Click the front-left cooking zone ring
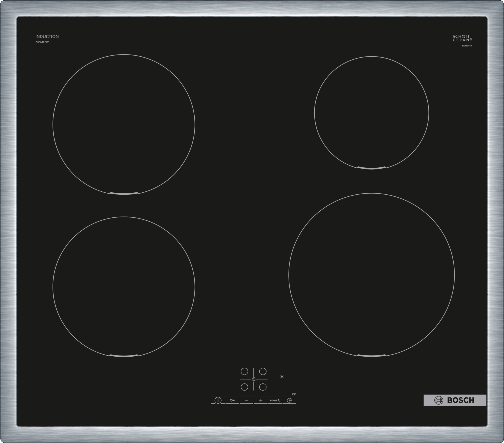 click(124, 287)
